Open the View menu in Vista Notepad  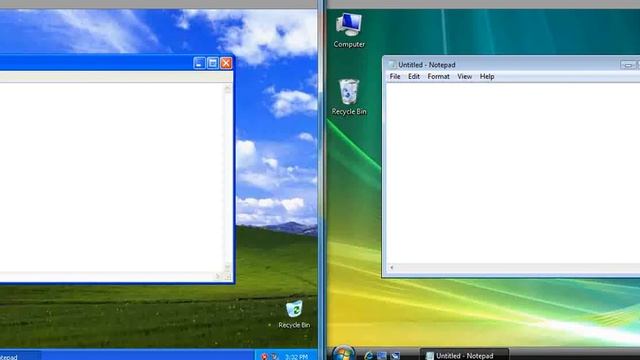[464, 76]
